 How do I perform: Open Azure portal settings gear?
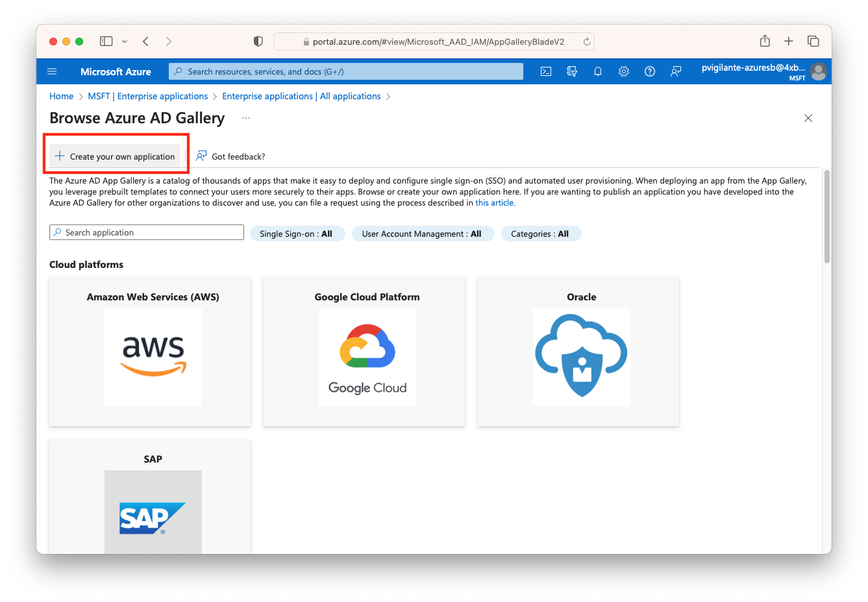[623, 71]
